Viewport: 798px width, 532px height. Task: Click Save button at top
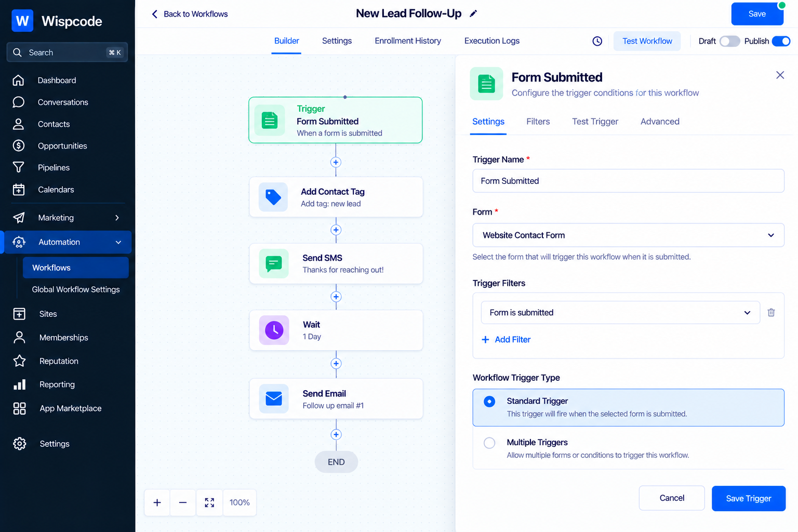click(757, 14)
